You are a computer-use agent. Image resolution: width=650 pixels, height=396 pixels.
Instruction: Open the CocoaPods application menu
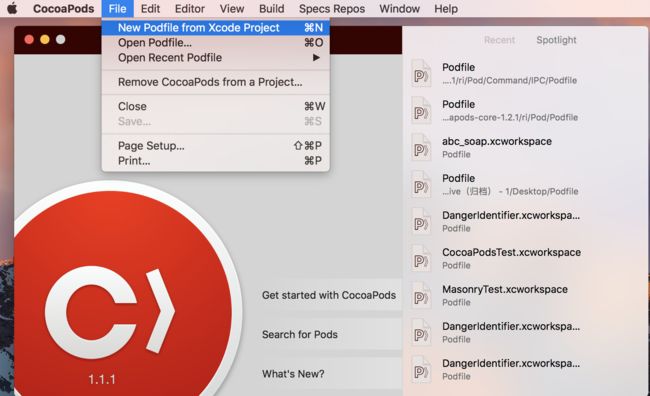[63, 9]
